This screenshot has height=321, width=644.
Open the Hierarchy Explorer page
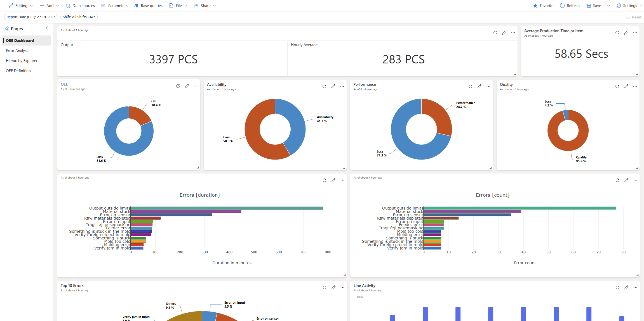tap(22, 61)
